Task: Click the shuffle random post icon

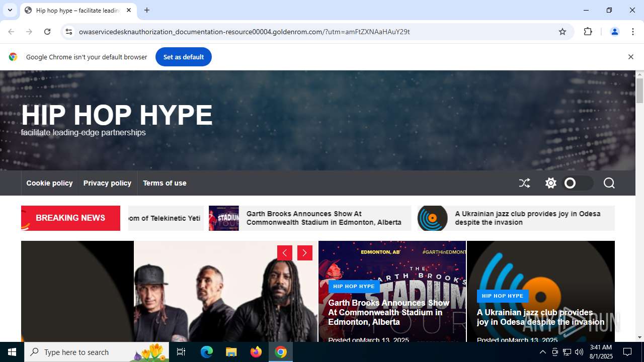Action: point(524,183)
